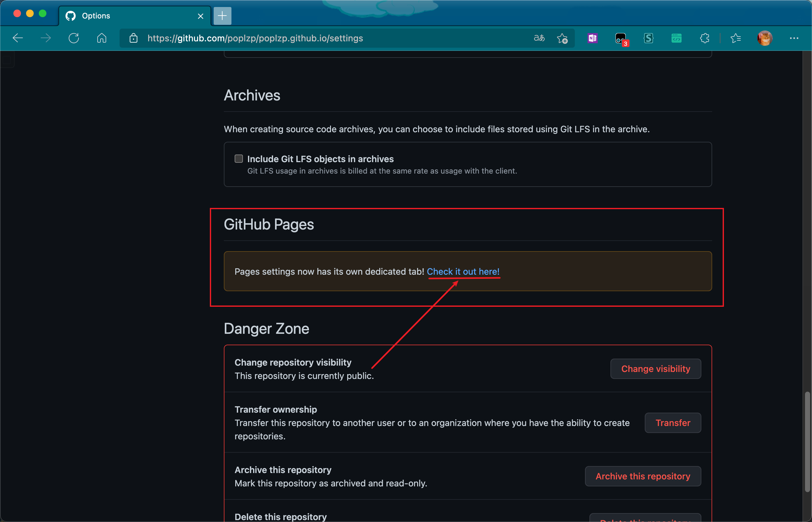Open the green S extension icon
The image size is (812, 522).
click(x=648, y=38)
